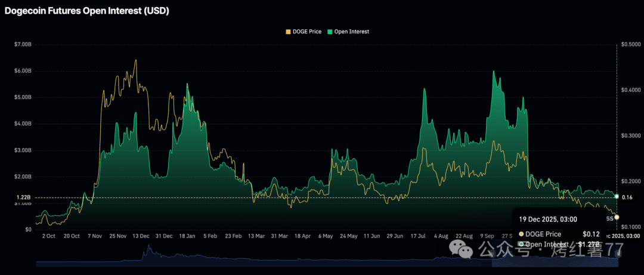Click the $0.5000 right axis label

click(630, 45)
